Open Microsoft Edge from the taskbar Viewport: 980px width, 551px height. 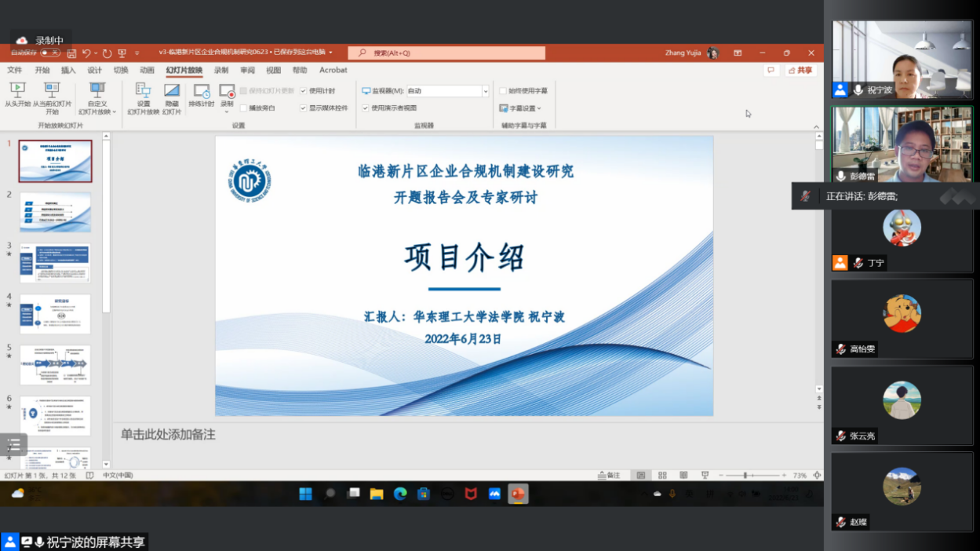400,494
